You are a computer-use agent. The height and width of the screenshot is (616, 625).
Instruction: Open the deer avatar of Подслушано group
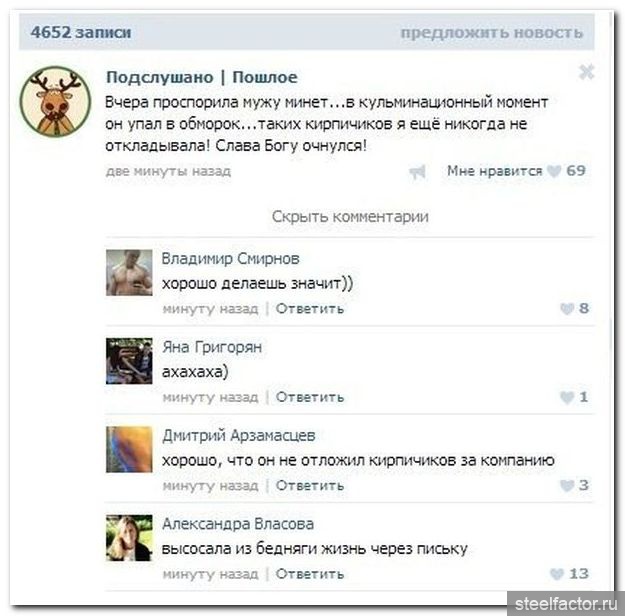click(55, 102)
